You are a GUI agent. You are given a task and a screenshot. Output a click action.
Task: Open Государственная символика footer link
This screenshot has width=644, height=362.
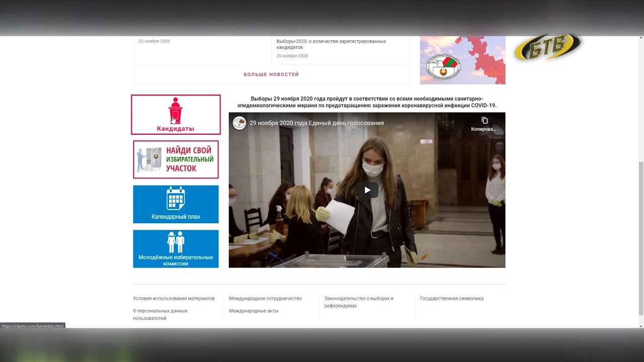click(x=452, y=299)
